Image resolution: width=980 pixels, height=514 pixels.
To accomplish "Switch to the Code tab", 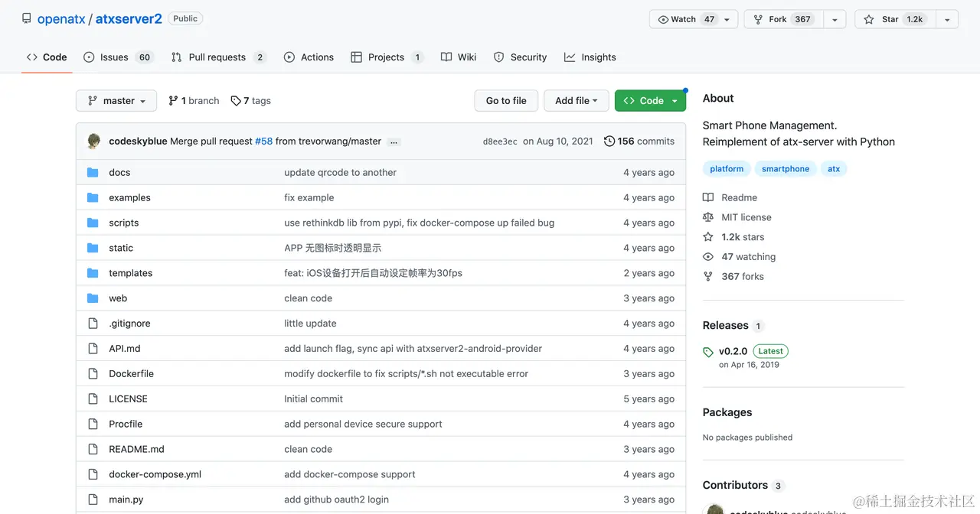I will [x=47, y=57].
